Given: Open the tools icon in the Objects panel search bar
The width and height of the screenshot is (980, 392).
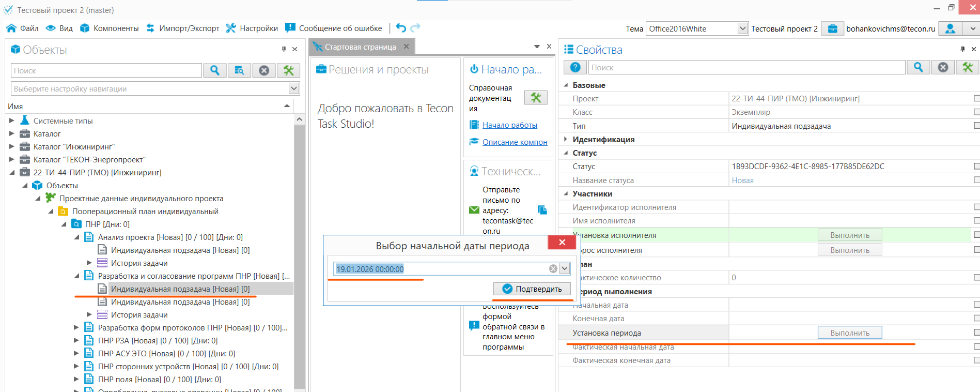Looking at the screenshot, I should click(289, 70).
